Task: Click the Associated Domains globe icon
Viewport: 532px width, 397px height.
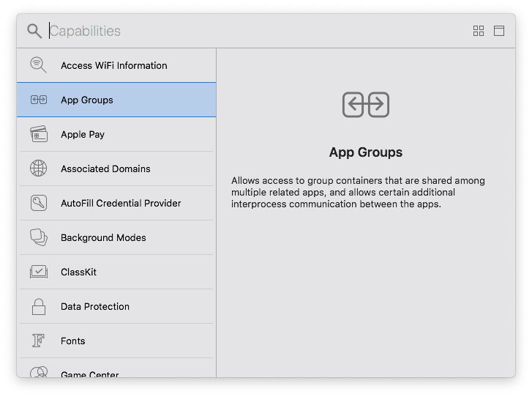Action: [x=38, y=168]
